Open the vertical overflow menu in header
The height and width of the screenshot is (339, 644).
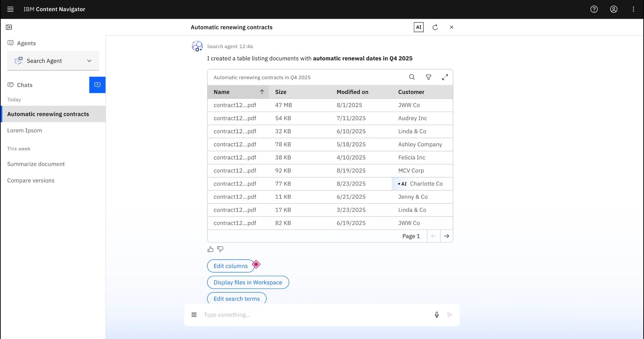pos(633,9)
